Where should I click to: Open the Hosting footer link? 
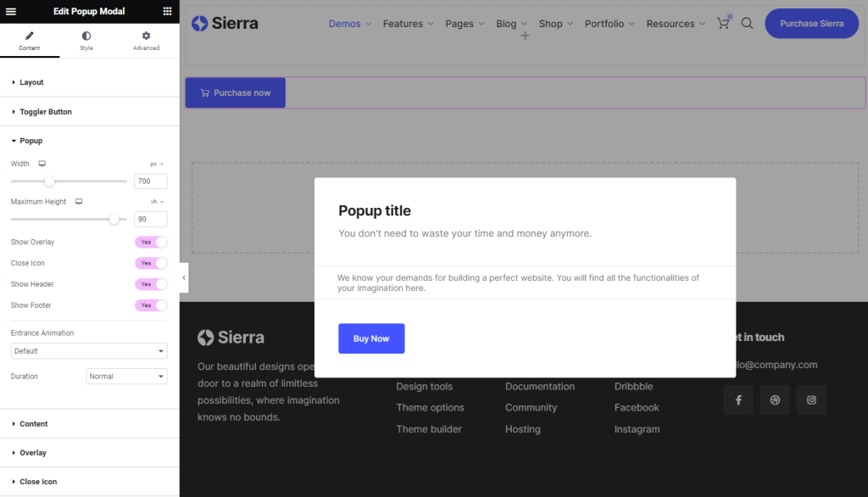coord(522,429)
